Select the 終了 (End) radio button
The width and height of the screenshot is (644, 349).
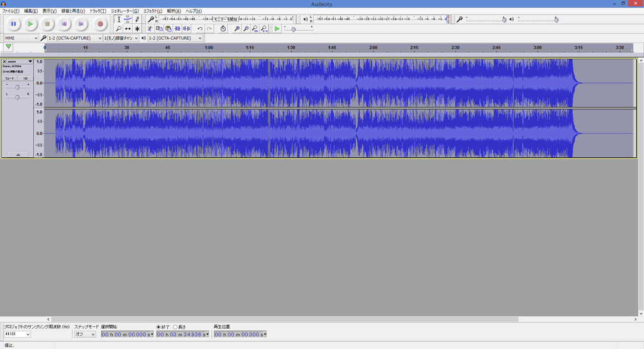tap(158, 327)
